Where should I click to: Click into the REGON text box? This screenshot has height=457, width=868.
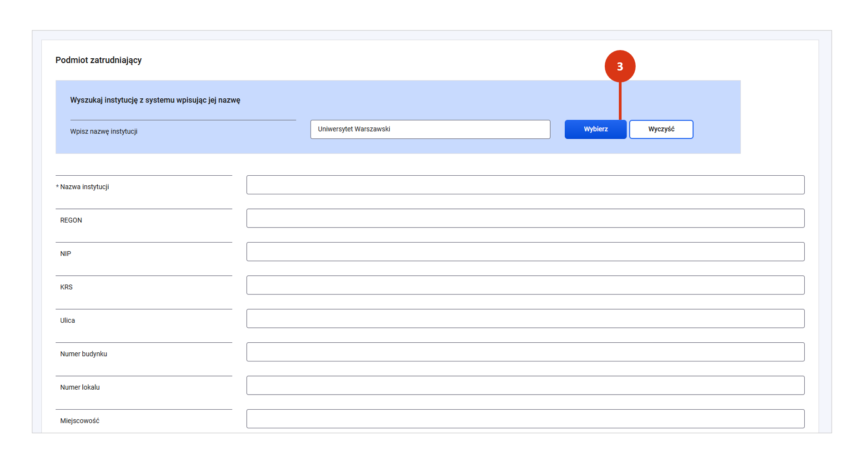(525, 218)
